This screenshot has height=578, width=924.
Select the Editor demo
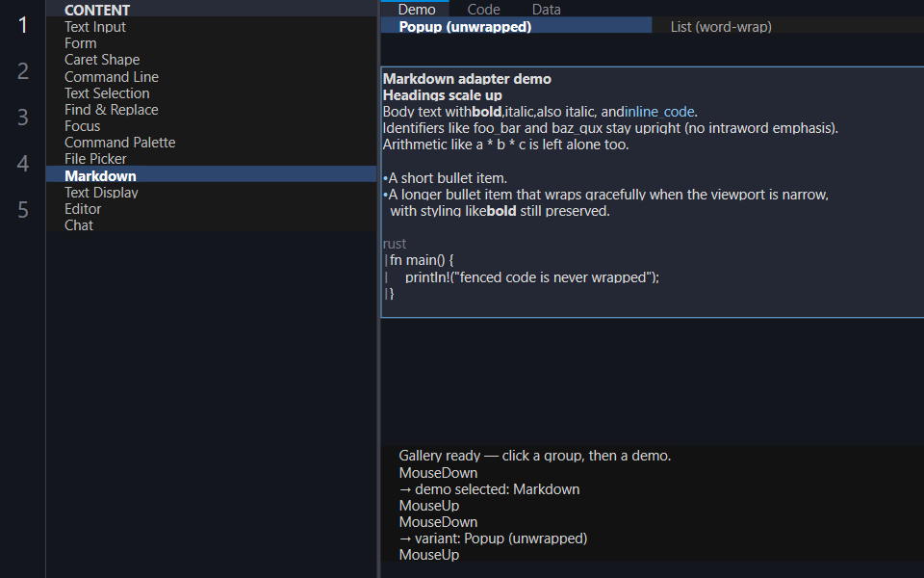point(211,209)
